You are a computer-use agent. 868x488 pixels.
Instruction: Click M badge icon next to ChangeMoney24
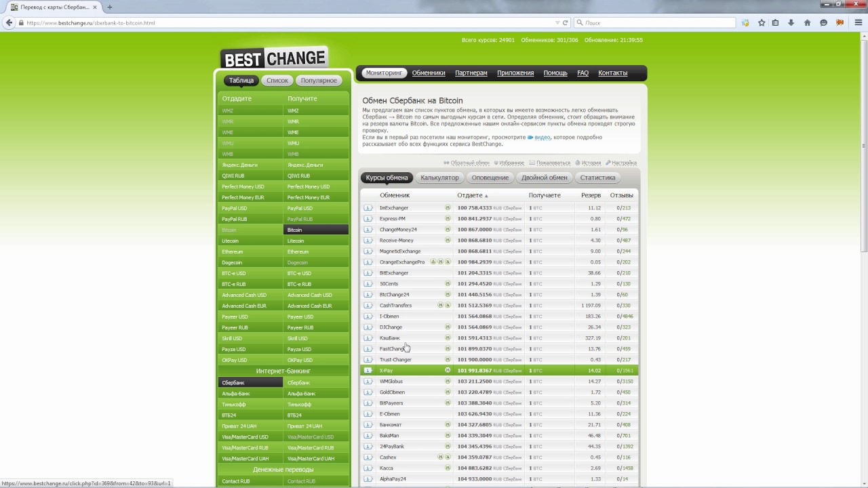448,230
